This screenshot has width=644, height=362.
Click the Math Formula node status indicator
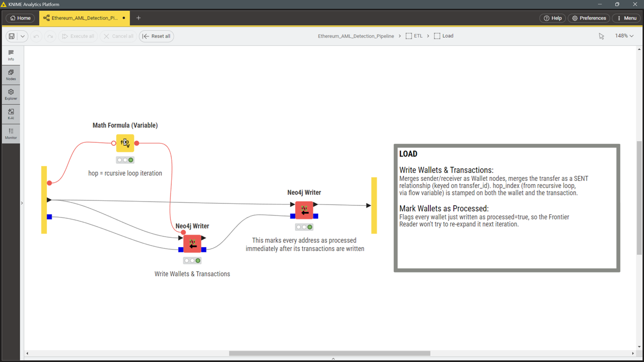(125, 160)
